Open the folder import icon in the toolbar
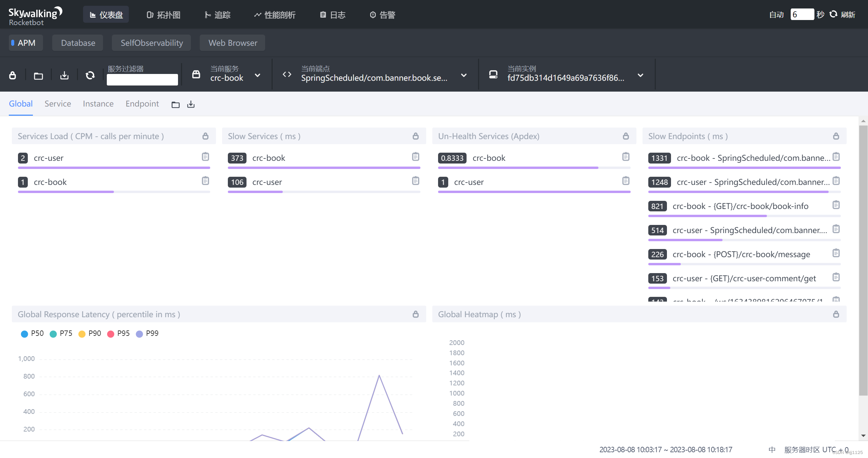This screenshot has height=458, width=868. 38,76
